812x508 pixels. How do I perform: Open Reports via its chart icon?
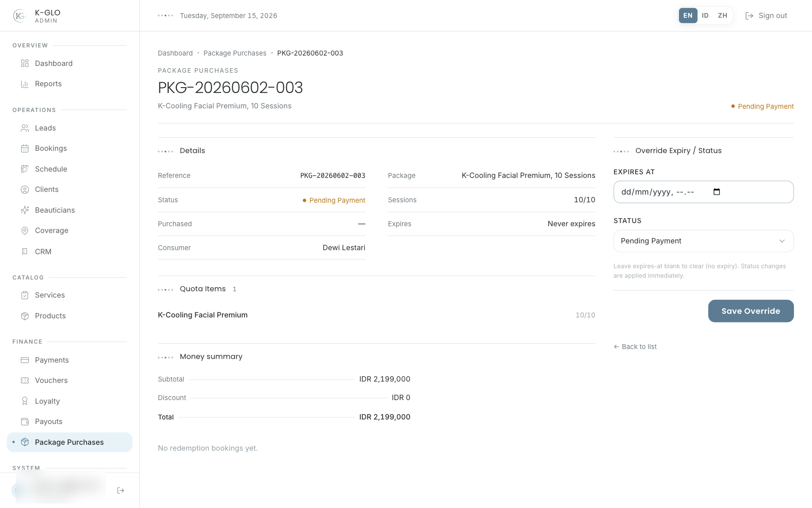point(25,84)
